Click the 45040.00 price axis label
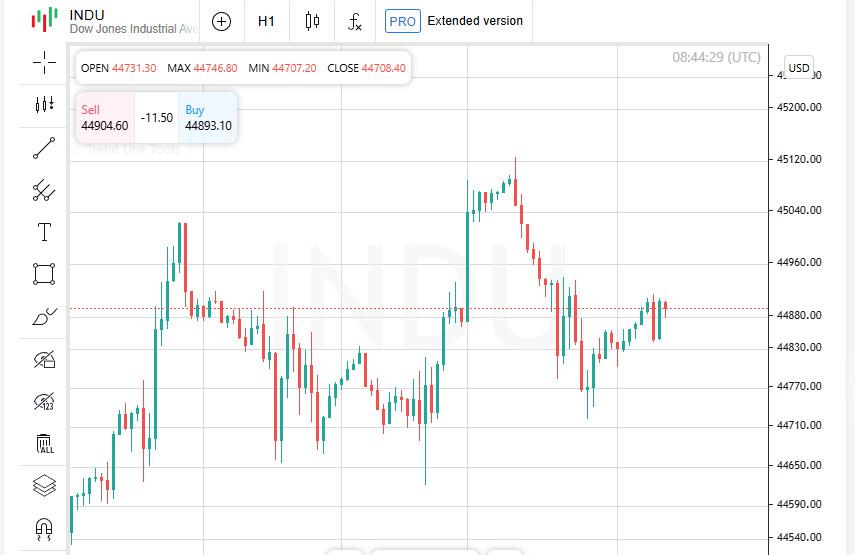 pos(799,210)
